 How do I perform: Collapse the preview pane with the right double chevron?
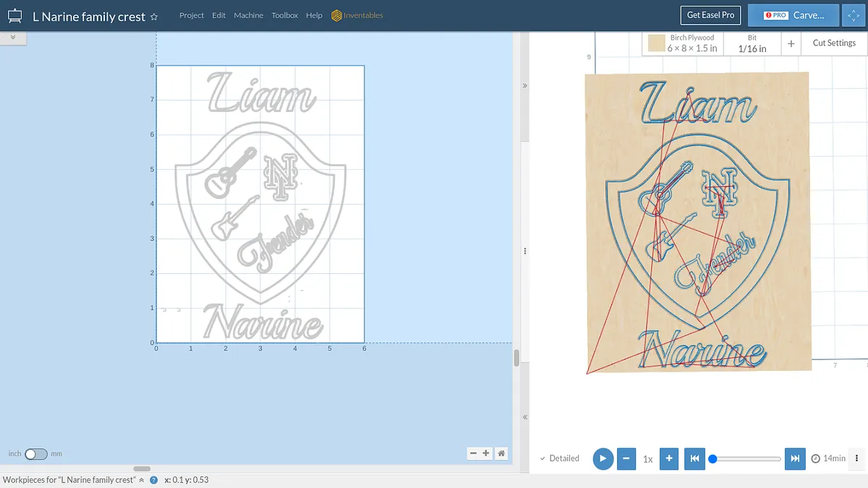coord(525,85)
